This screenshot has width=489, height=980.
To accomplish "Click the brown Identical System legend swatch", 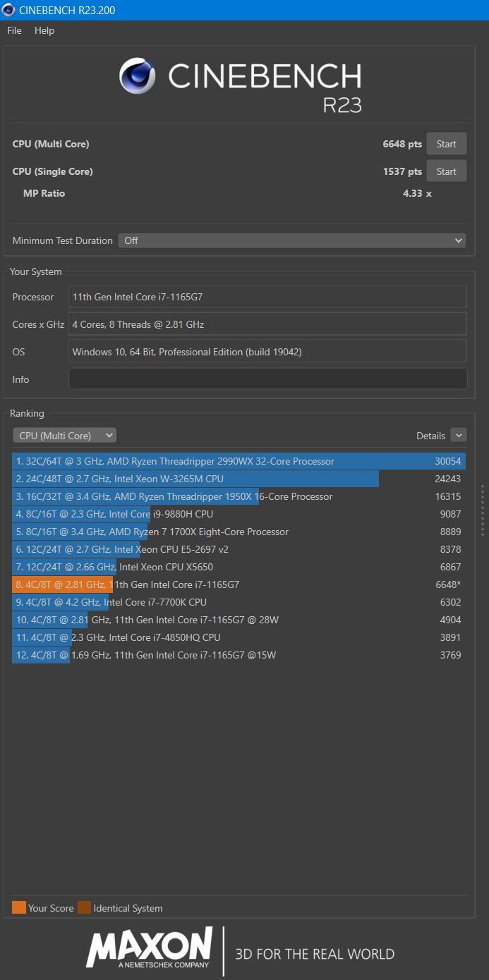I will click(x=84, y=908).
